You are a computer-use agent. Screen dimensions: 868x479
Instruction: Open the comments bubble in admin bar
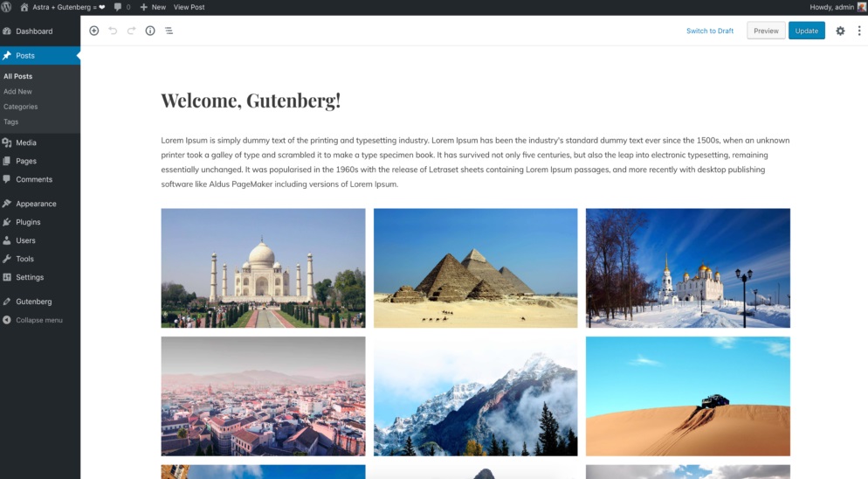click(121, 7)
